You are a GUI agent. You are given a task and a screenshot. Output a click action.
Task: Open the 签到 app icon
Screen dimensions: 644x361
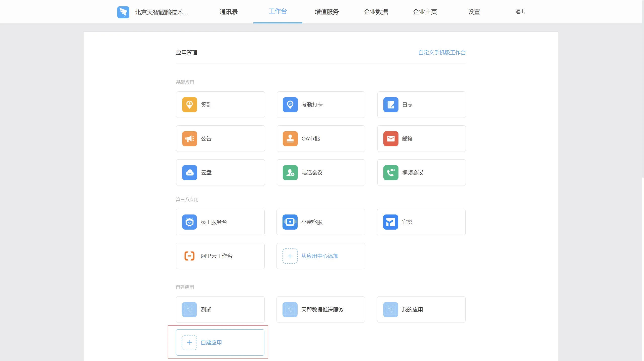[189, 104]
